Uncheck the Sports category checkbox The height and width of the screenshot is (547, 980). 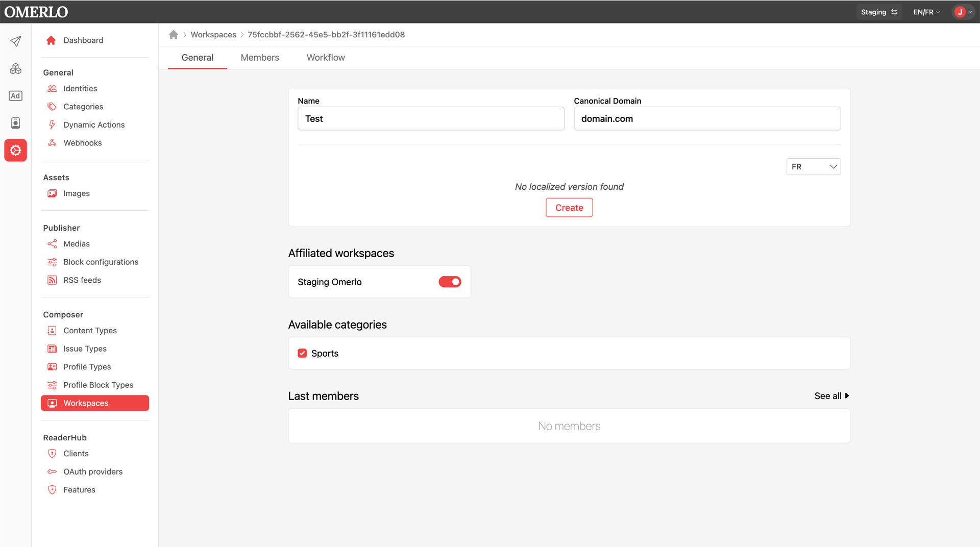pyautogui.click(x=302, y=354)
